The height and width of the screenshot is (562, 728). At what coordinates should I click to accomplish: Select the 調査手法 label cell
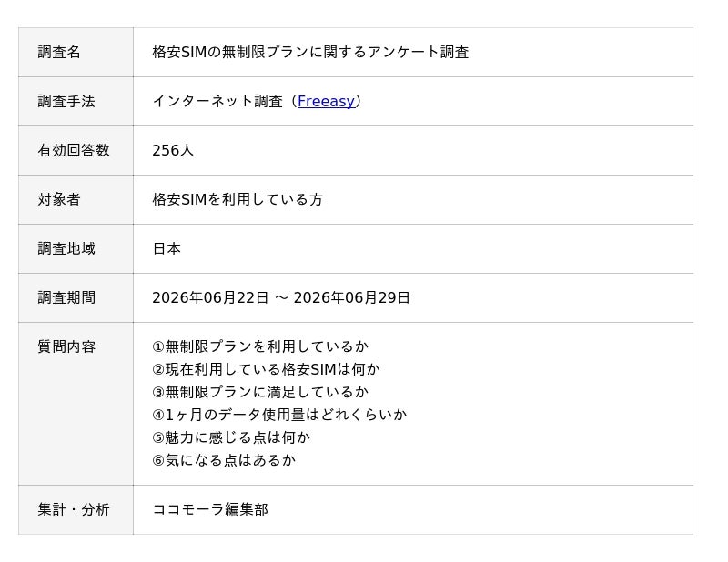[76, 101]
